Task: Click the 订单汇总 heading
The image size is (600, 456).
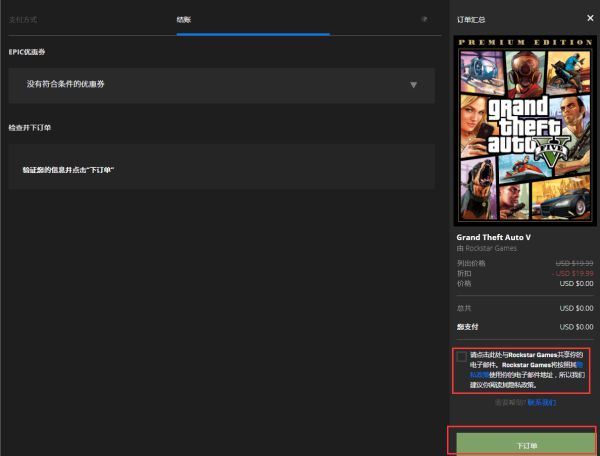Action: [471, 20]
